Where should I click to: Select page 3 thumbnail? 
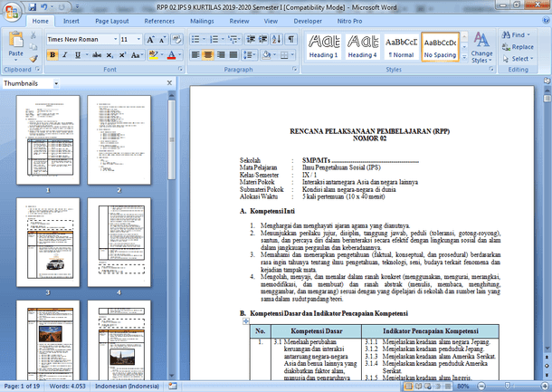tap(48, 243)
